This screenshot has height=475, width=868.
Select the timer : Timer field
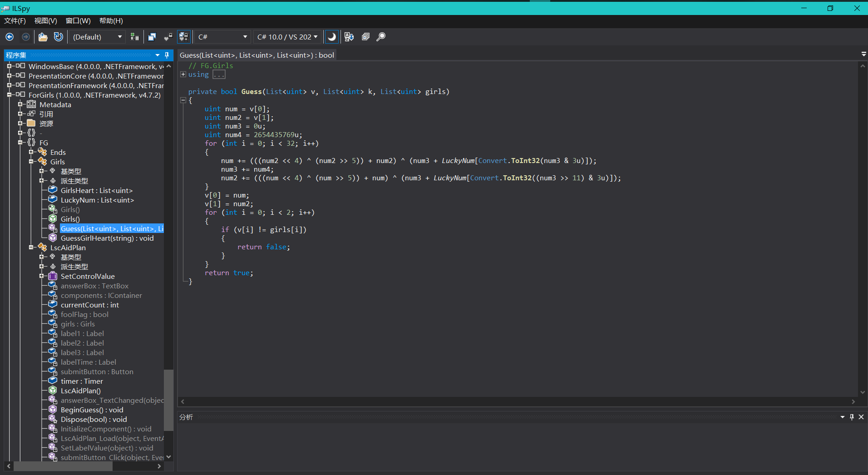tap(82, 381)
